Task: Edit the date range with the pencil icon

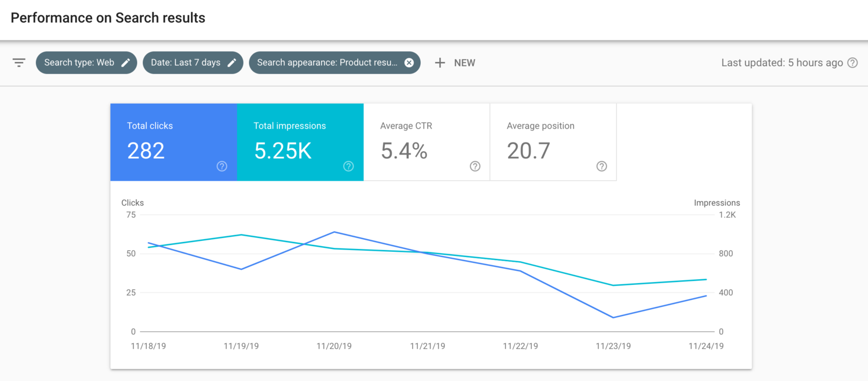Action: point(232,63)
